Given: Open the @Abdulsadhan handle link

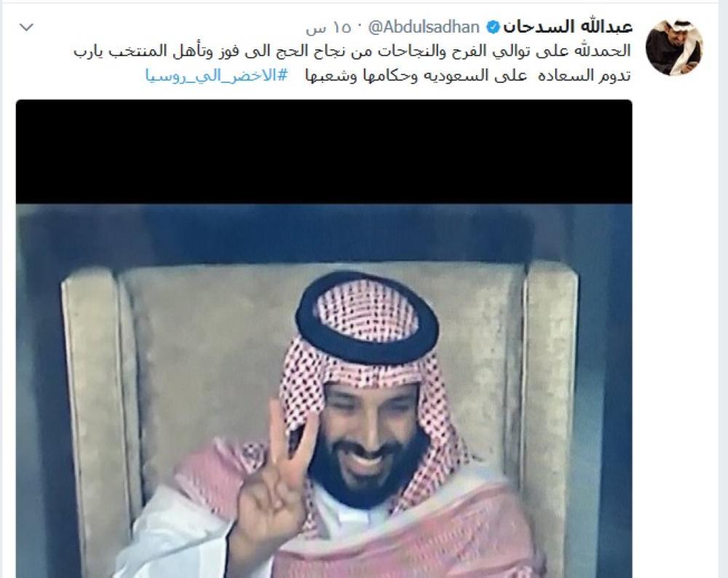Looking at the screenshot, I should [424, 28].
